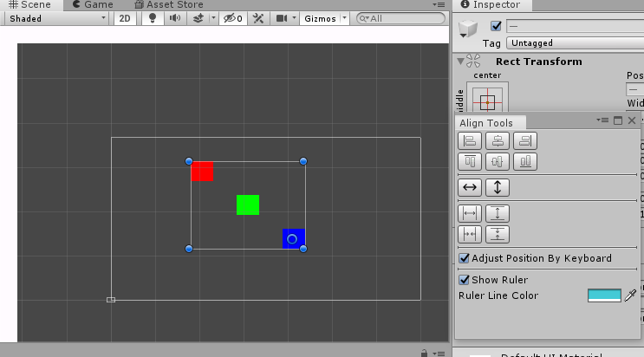Image resolution: width=644 pixels, height=357 pixels.
Task: Align selected objects to horizontal center
Action: click(x=498, y=141)
